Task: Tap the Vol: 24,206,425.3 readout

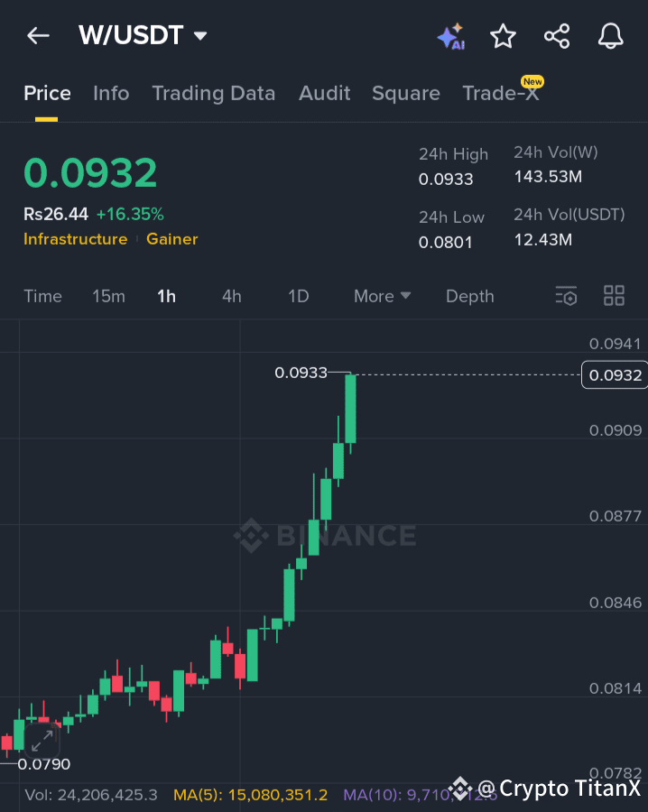Action: pos(91,795)
